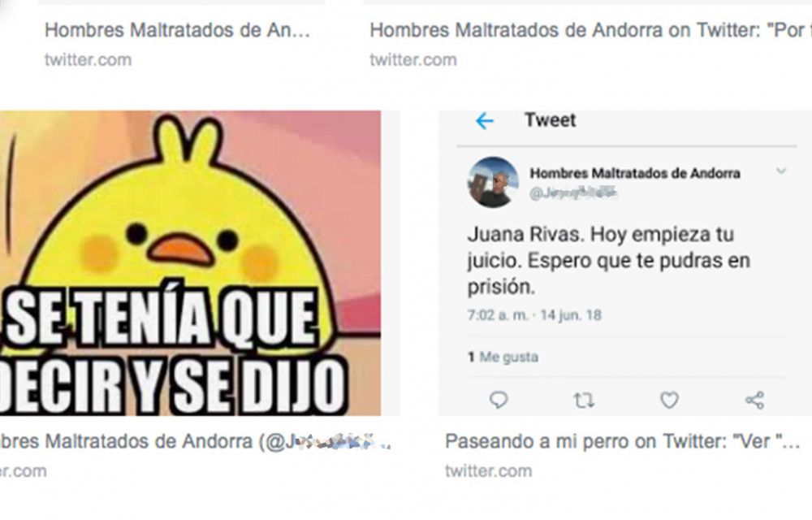The image size is (812, 520).
Task: Like the tweet with the heart icon
Action: pos(669,400)
